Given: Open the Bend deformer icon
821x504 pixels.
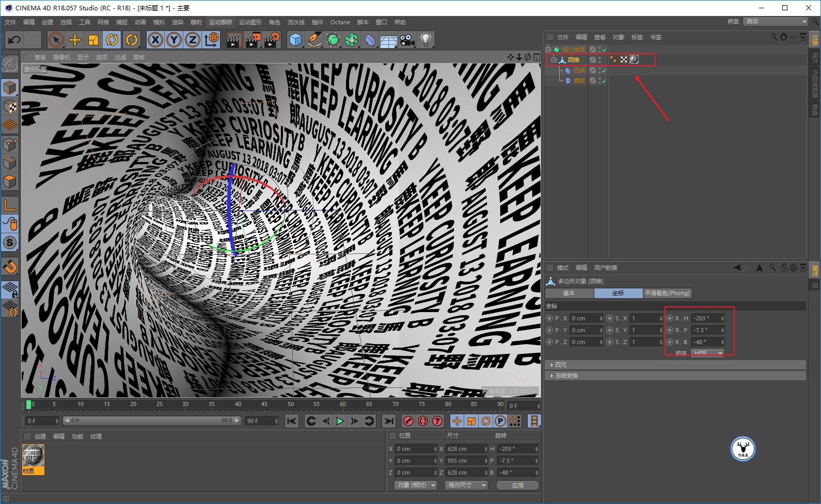Looking at the screenshot, I should [370, 40].
